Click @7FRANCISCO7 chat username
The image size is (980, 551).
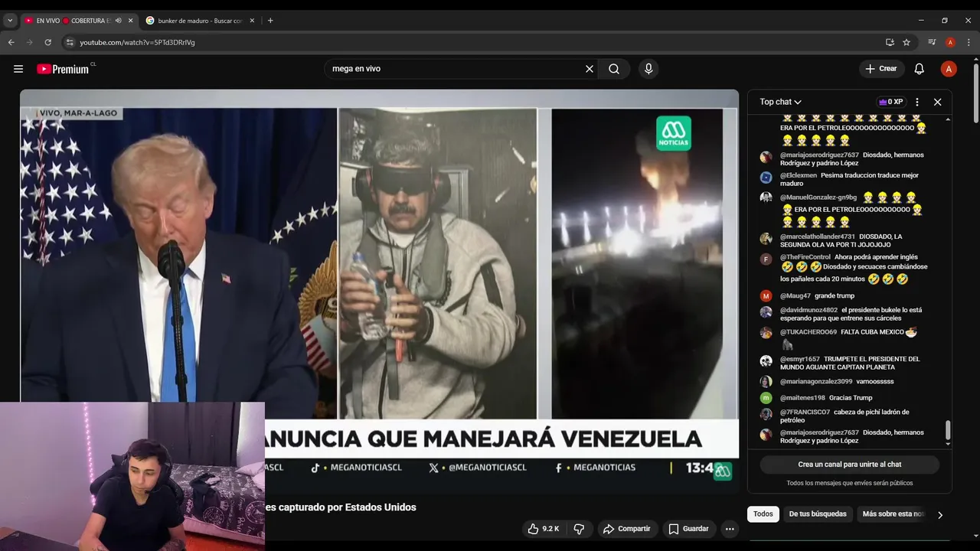(x=805, y=412)
